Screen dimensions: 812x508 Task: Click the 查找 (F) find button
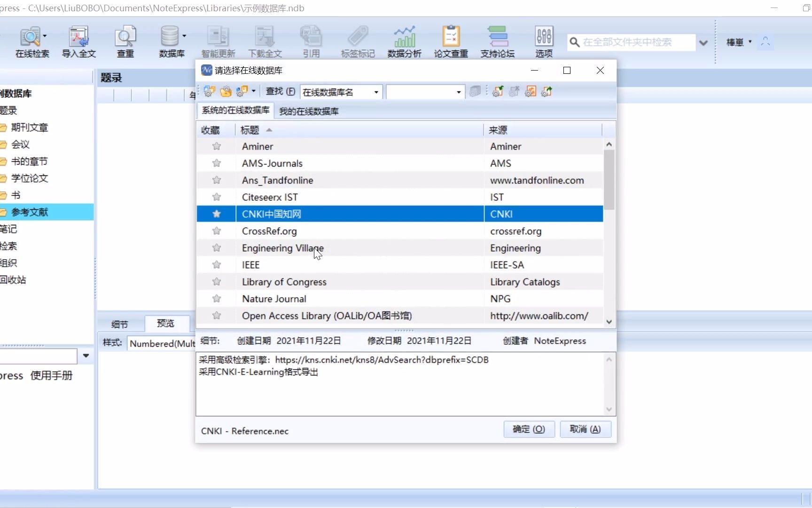point(281,91)
